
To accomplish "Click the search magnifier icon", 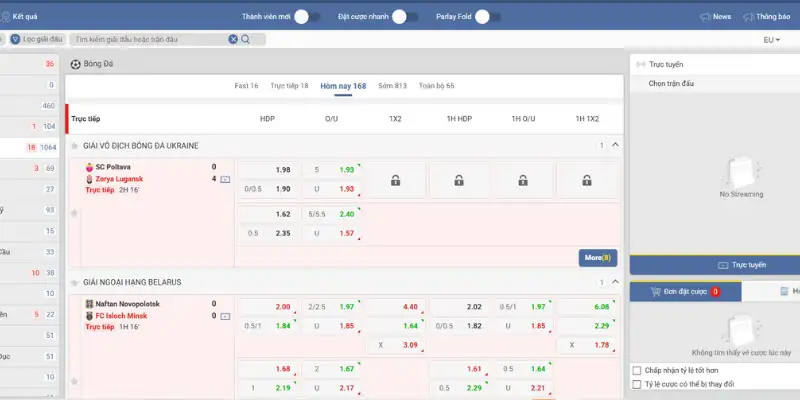I will coord(245,39).
